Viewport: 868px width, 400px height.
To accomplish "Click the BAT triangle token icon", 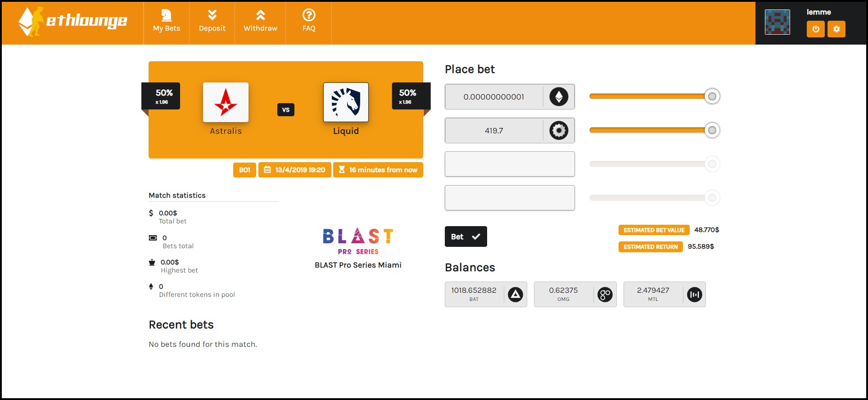I will [x=515, y=295].
